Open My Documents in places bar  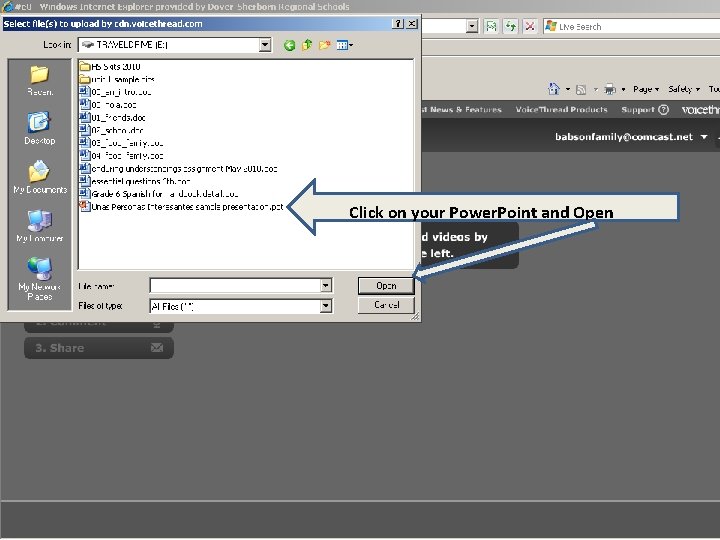pos(40,177)
